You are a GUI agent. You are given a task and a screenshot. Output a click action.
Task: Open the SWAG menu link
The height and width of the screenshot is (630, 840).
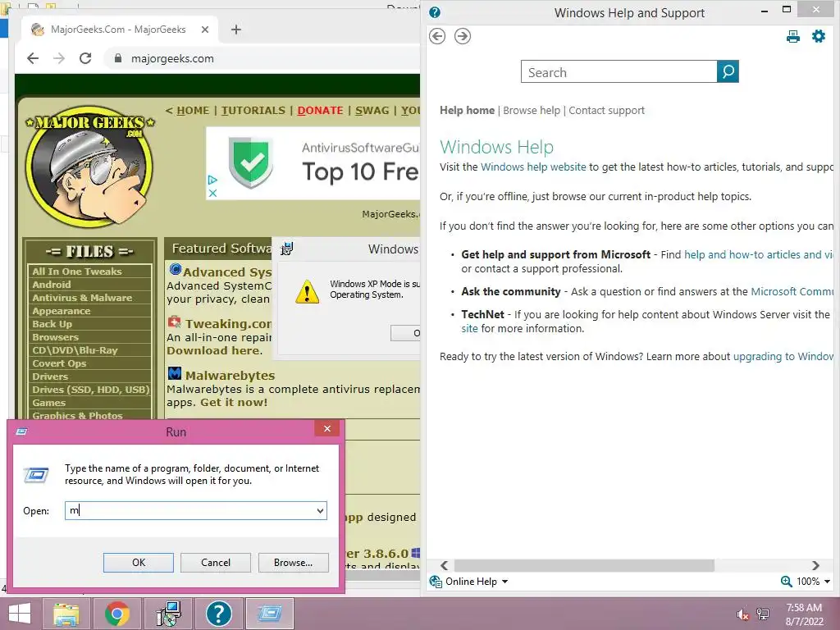click(x=372, y=111)
